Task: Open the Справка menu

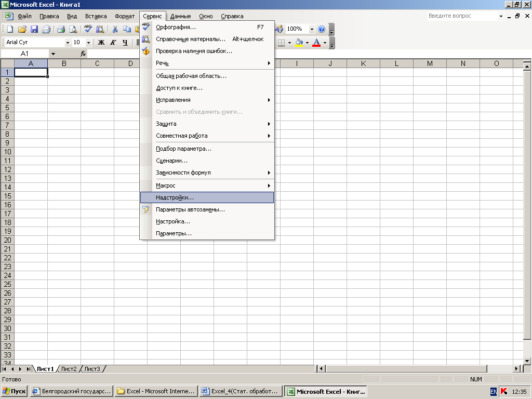Action: coord(232,16)
